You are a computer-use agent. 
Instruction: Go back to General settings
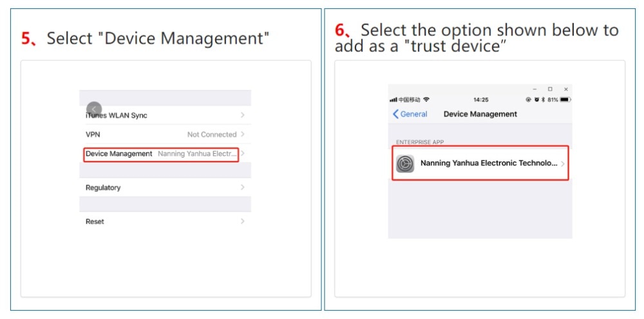point(410,114)
